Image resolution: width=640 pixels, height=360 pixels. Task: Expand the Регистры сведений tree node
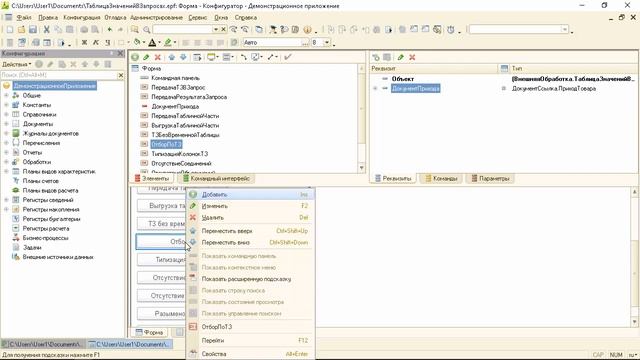pyautogui.click(x=6, y=200)
